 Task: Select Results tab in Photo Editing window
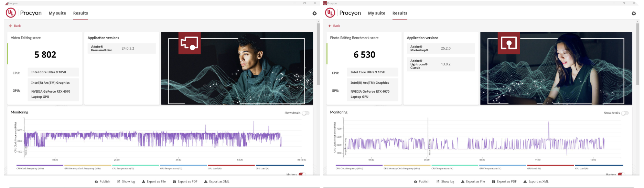pyautogui.click(x=400, y=13)
